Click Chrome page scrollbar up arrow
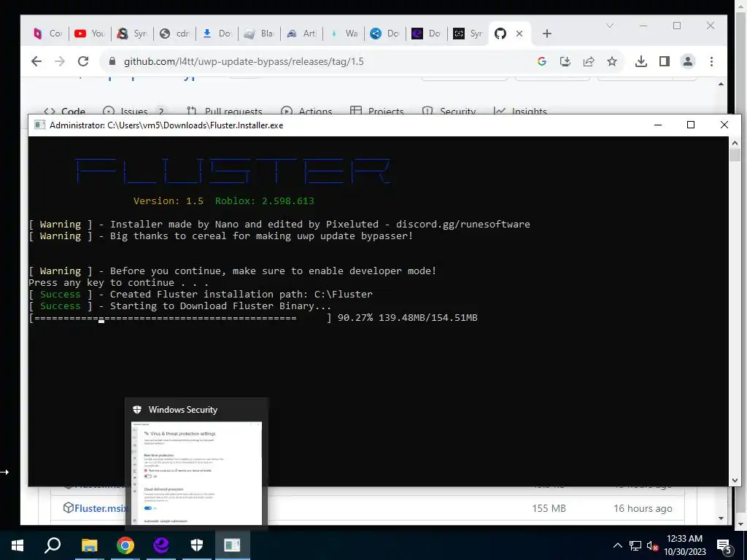 721,84
